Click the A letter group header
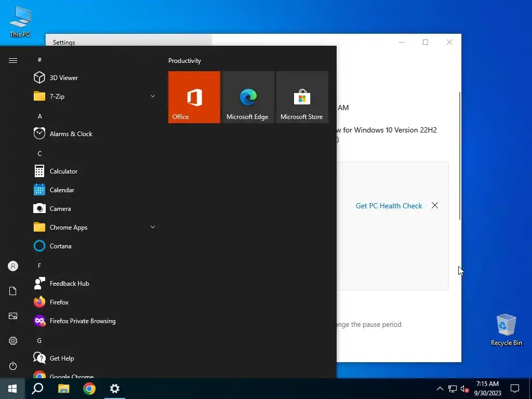The image size is (532, 399). click(x=39, y=116)
